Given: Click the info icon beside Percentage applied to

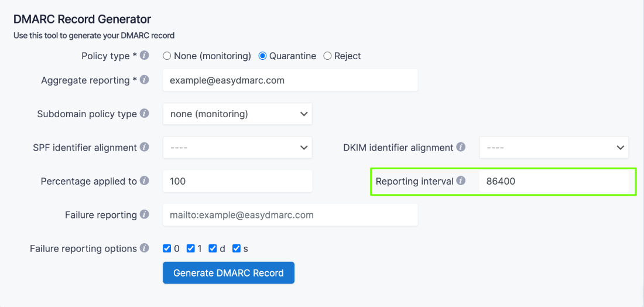Looking at the screenshot, I should pyautogui.click(x=144, y=181).
